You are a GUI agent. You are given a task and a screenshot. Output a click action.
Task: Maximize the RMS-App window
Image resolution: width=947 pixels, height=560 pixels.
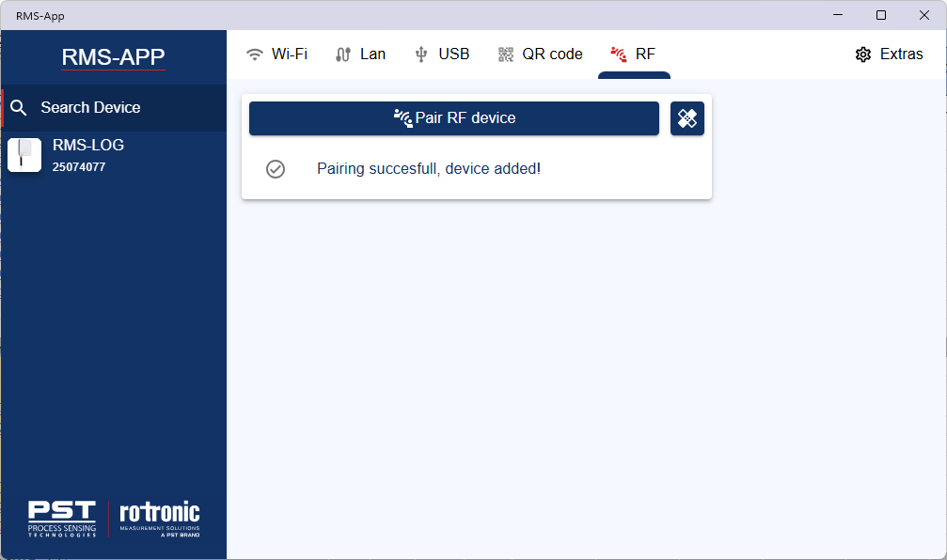[881, 15]
